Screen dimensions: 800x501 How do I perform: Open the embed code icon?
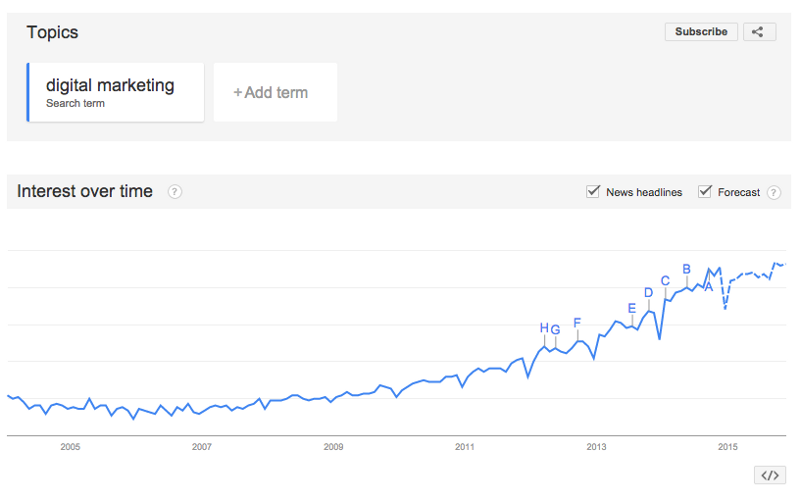pyautogui.click(x=769, y=476)
